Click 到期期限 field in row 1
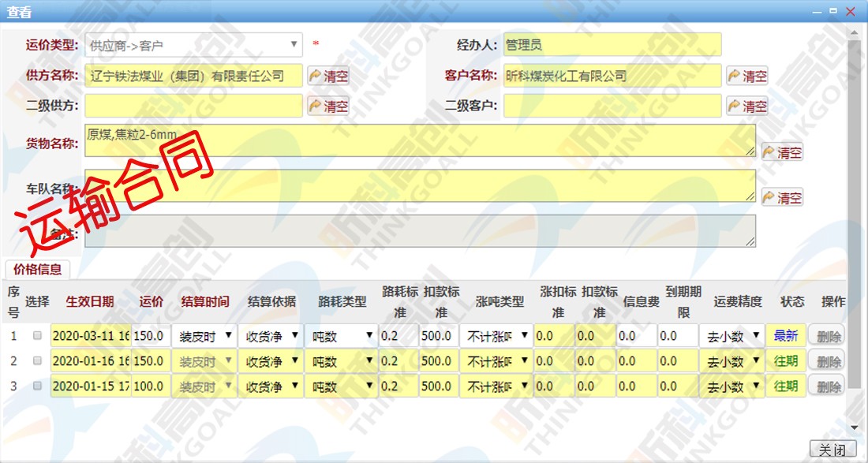This screenshot has width=868, height=463. (x=678, y=336)
